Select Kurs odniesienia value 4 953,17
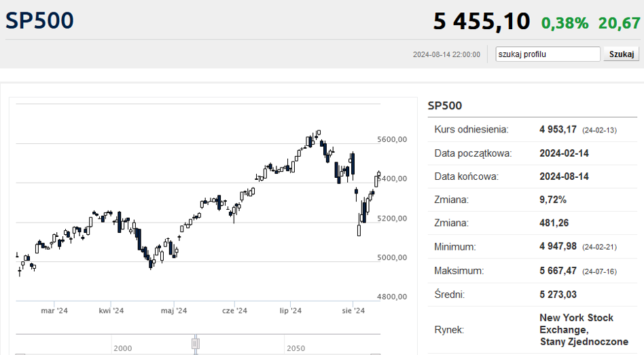 [558, 130]
